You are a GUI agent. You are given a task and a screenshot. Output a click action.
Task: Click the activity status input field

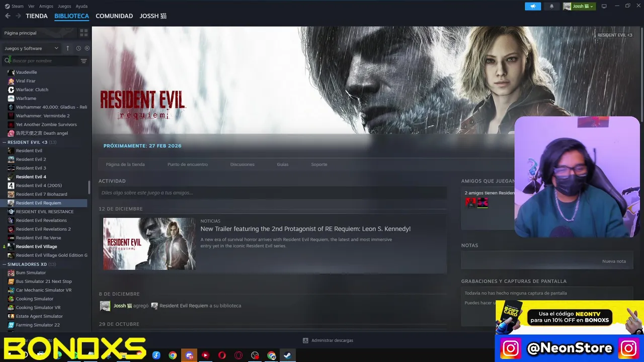(x=273, y=193)
